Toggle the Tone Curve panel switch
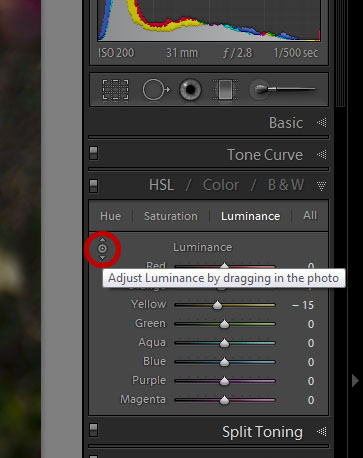Image resolution: width=363 pixels, height=458 pixels. tap(94, 153)
